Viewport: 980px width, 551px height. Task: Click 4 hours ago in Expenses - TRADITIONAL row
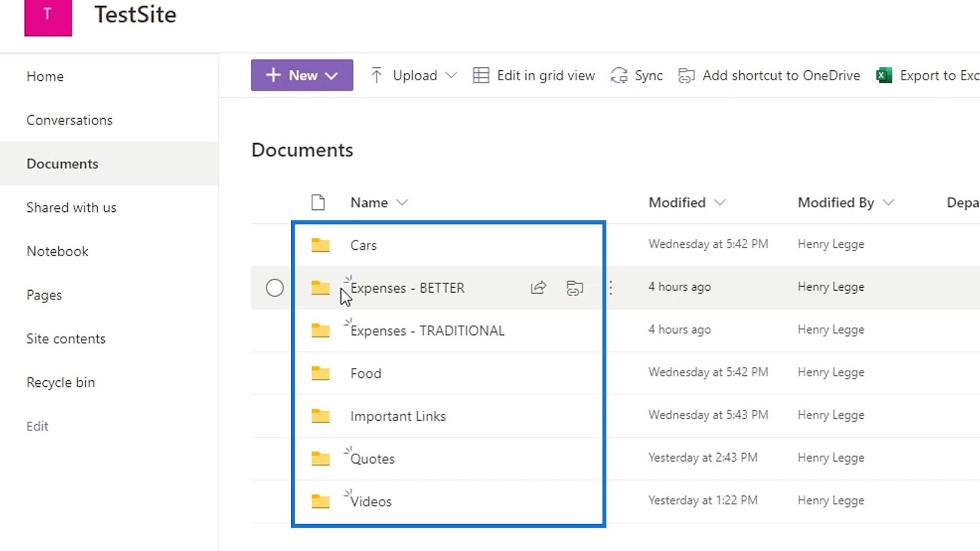[680, 330]
